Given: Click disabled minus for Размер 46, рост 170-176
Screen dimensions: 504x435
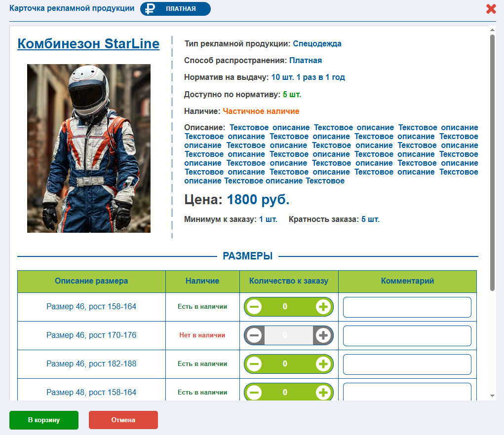Looking at the screenshot, I should click(x=254, y=335).
